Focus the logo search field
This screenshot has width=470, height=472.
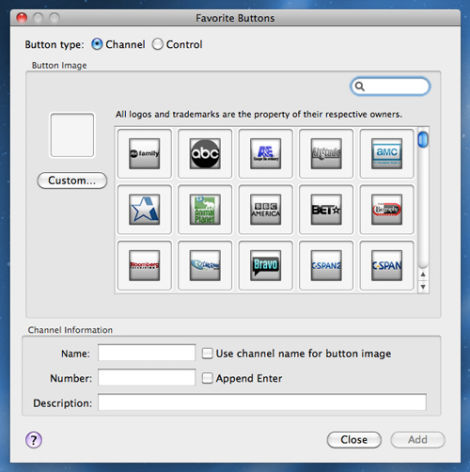coord(390,86)
